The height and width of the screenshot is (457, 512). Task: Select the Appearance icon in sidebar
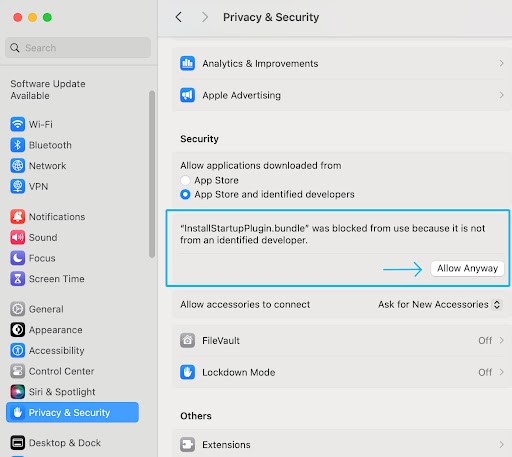click(x=17, y=330)
